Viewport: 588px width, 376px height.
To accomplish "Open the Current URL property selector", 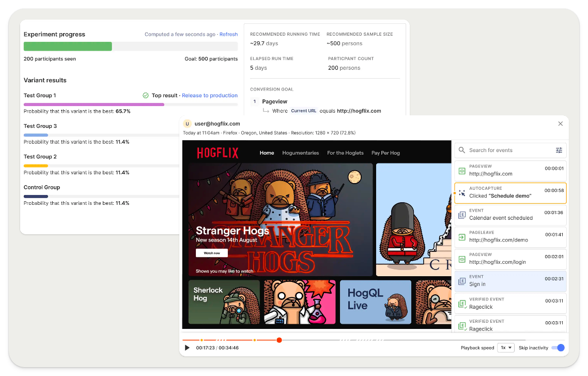I will coord(303,111).
